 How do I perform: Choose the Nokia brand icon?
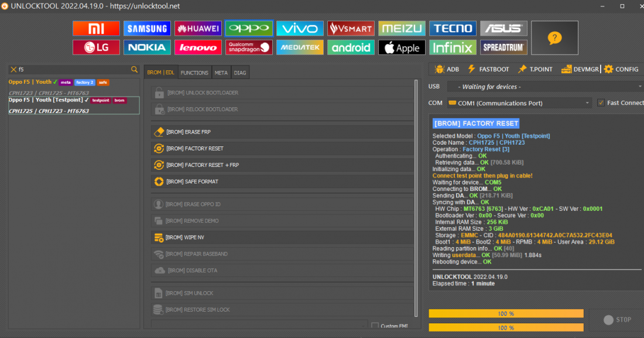click(x=147, y=47)
